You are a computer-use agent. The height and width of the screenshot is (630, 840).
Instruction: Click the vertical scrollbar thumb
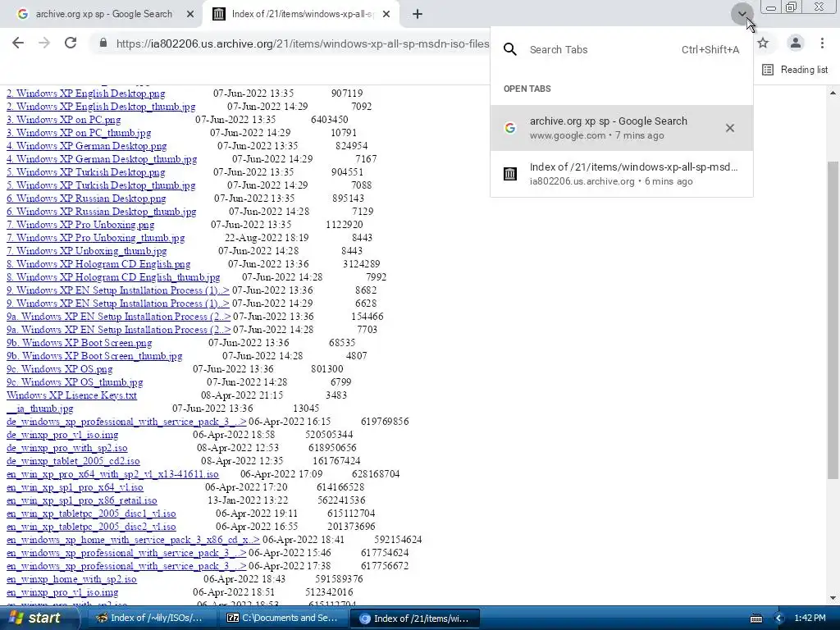tap(833, 320)
